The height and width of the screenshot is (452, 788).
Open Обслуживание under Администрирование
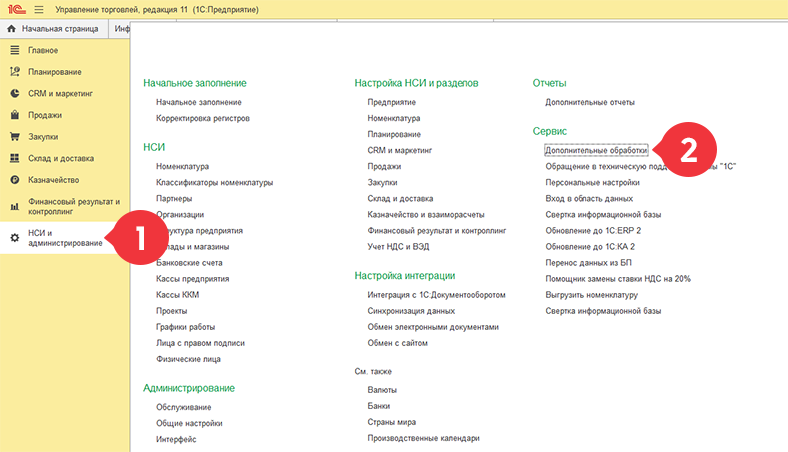[183, 407]
